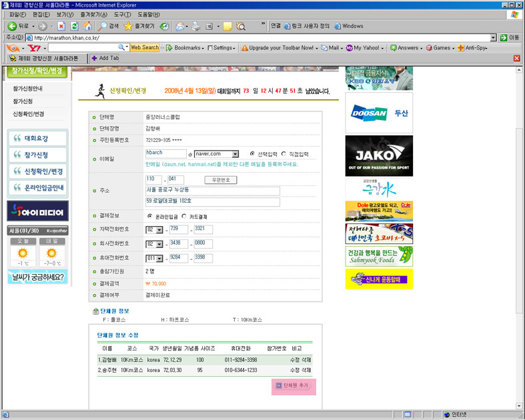The height and width of the screenshot is (420, 525).
Task: Expand the 011 mobile prefix dropdown
Action: click(x=159, y=259)
